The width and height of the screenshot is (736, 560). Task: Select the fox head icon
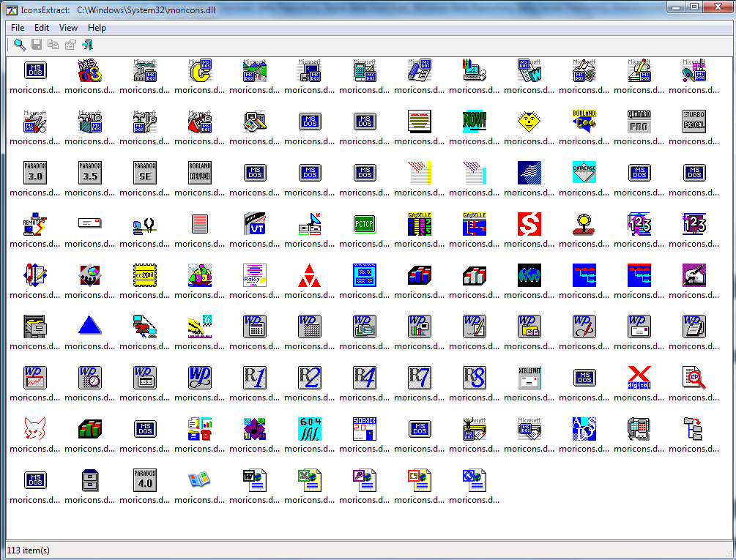coord(34,429)
